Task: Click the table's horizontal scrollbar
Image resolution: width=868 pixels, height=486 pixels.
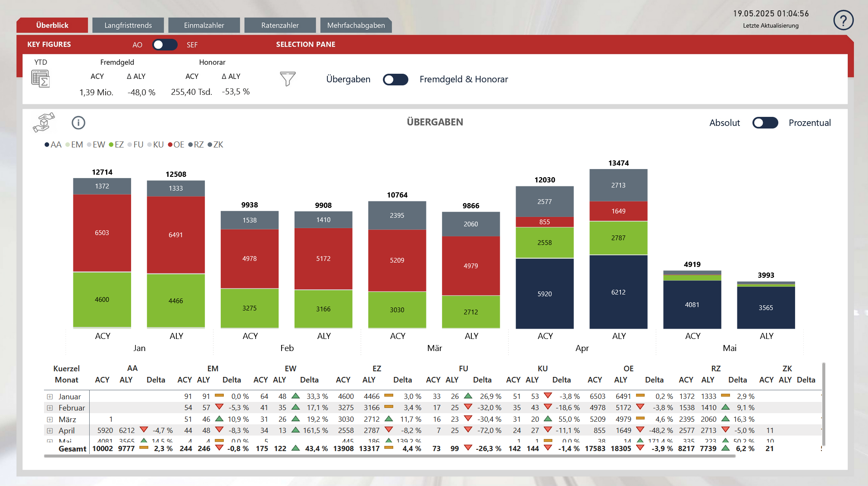Action: 389,456
